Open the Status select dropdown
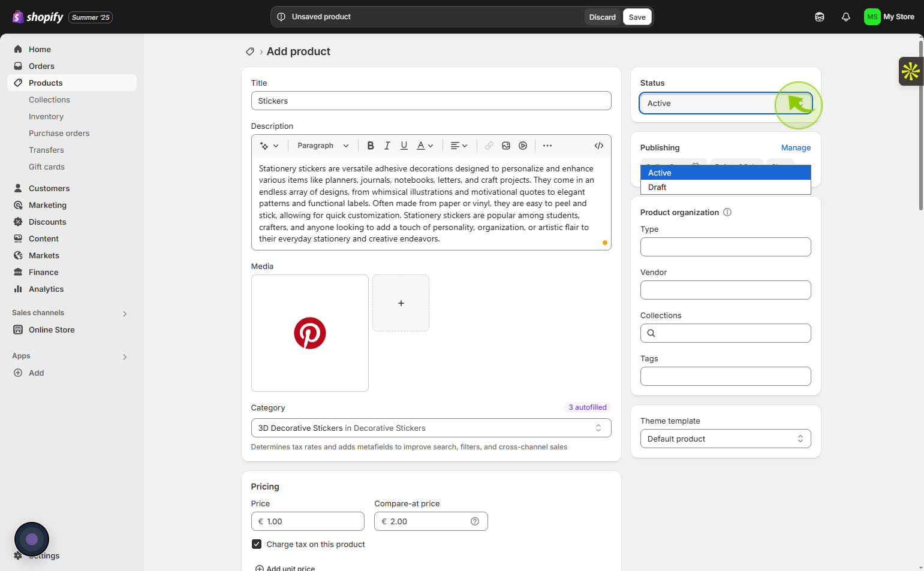Image resolution: width=924 pixels, height=571 pixels. point(726,103)
